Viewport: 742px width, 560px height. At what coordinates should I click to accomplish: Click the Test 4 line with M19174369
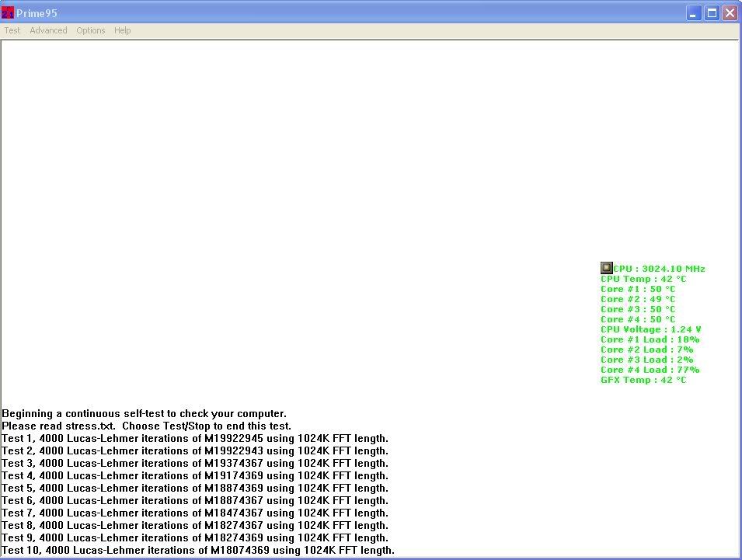[195, 476]
